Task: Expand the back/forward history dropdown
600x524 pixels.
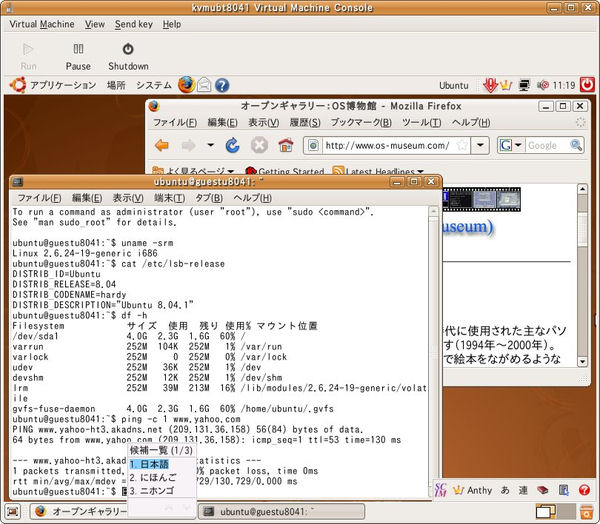Action: coord(211,146)
